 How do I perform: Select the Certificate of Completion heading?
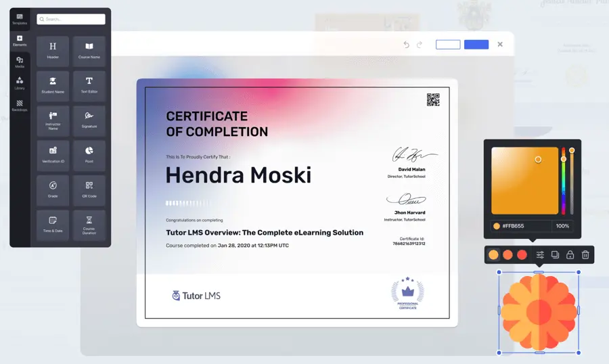click(x=217, y=124)
